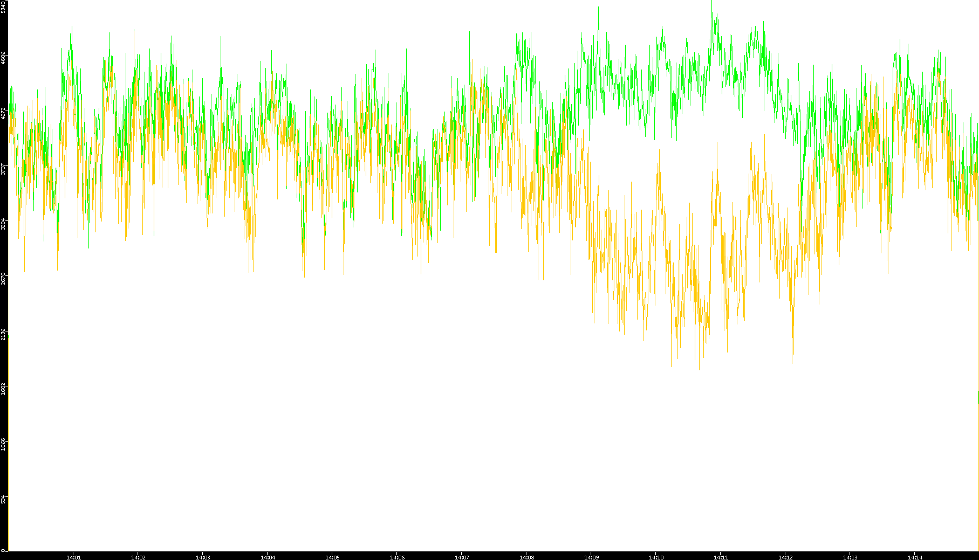The image size is (979, 560).
Task: Jump to the 14:07 time marker
Action: pos(462,557)
